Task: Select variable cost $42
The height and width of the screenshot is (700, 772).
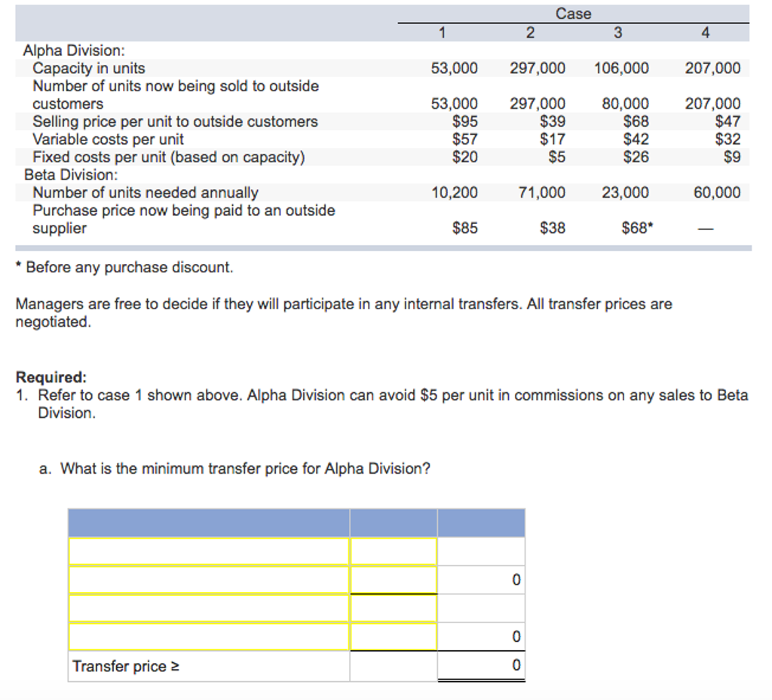Action: (x=636, y=140)
